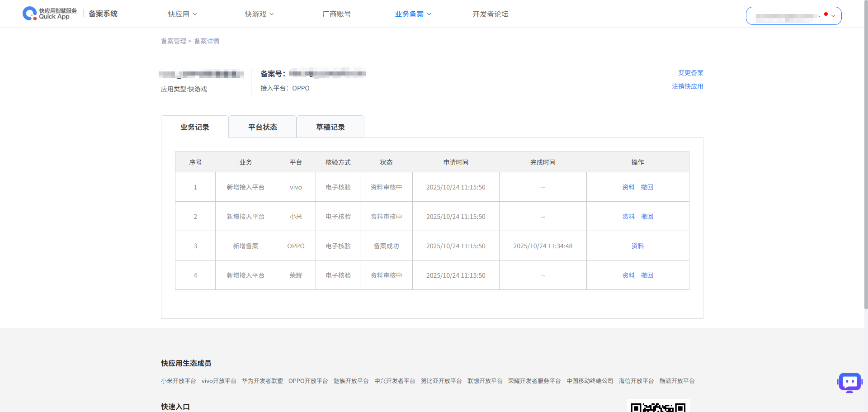Image resolution: width=868 pixels, height=412 pixels.
Task: Click the 注销快应用 link
Action: click(687, 86)
